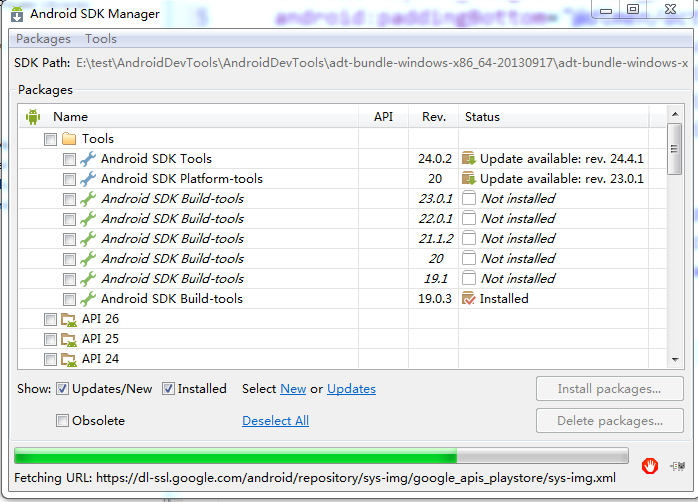
Task: Select the API 25 tree row label
Action: (x=101, y=339)
